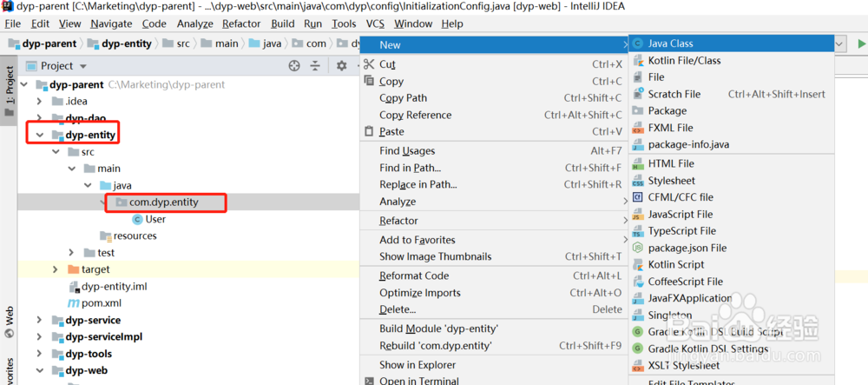Viewport: 868px width, 385px height.
Task: Click the Paste clipboard icon
Action: tap(369, 131)
